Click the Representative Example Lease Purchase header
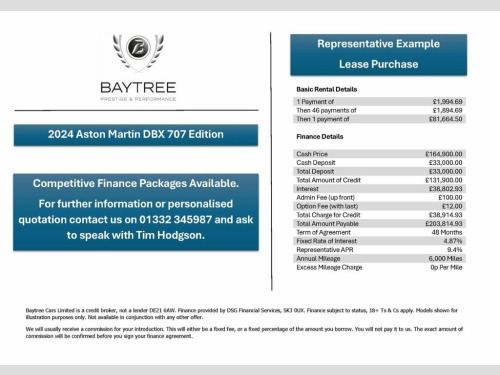 (378, 54)
